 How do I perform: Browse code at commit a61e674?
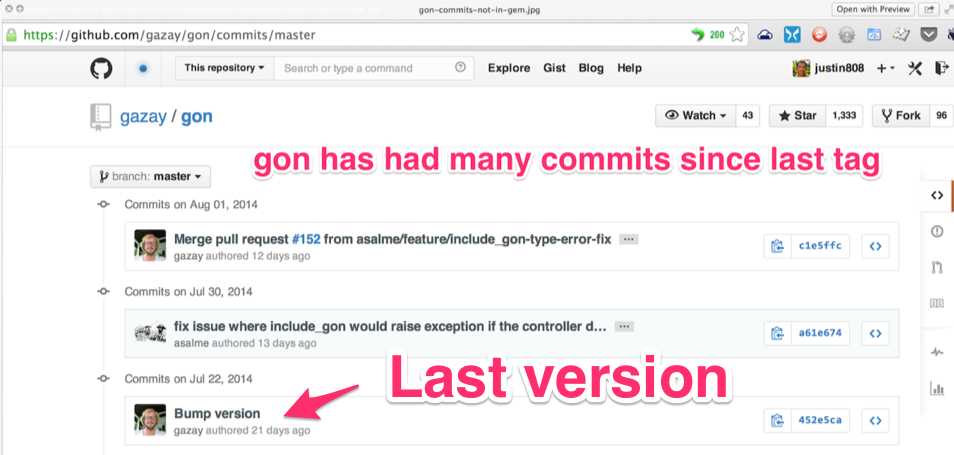[876, 333]
